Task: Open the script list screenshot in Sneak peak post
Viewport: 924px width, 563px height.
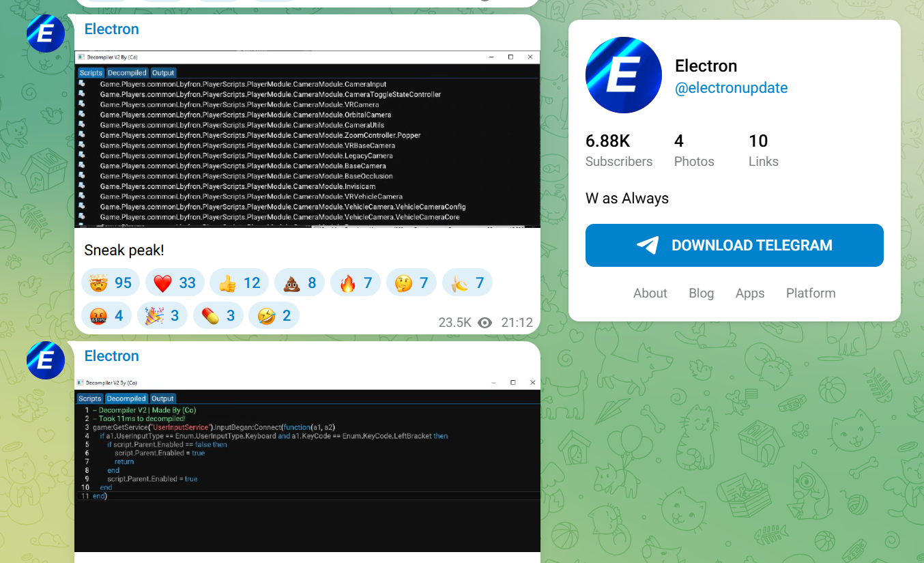Action: pyautogui.click(x=307, y=139)
